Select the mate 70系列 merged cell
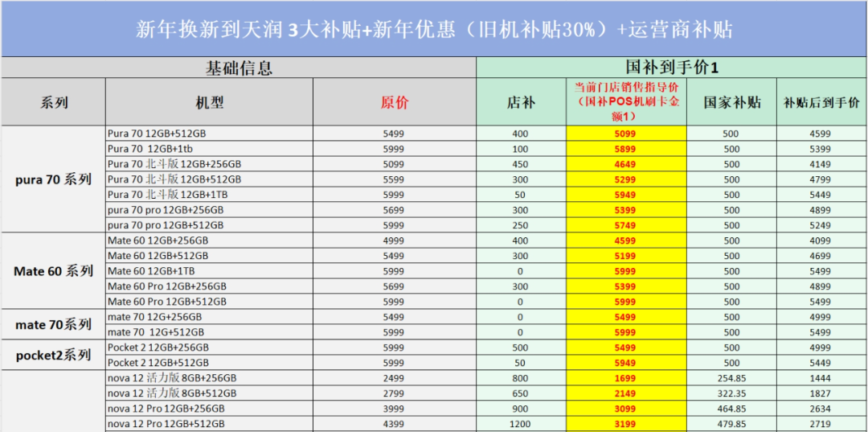868x432 pixels. pyautogui.click(x=54, y=324)
